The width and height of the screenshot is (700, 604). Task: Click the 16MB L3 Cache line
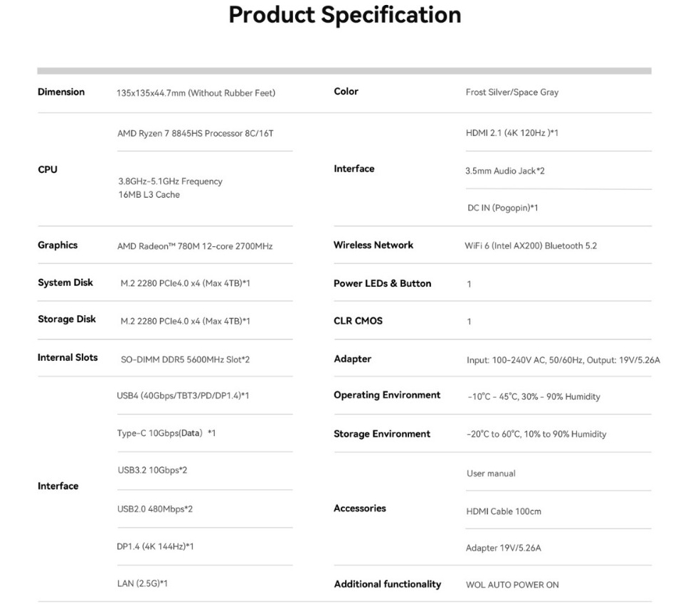[x=149, y=195]
